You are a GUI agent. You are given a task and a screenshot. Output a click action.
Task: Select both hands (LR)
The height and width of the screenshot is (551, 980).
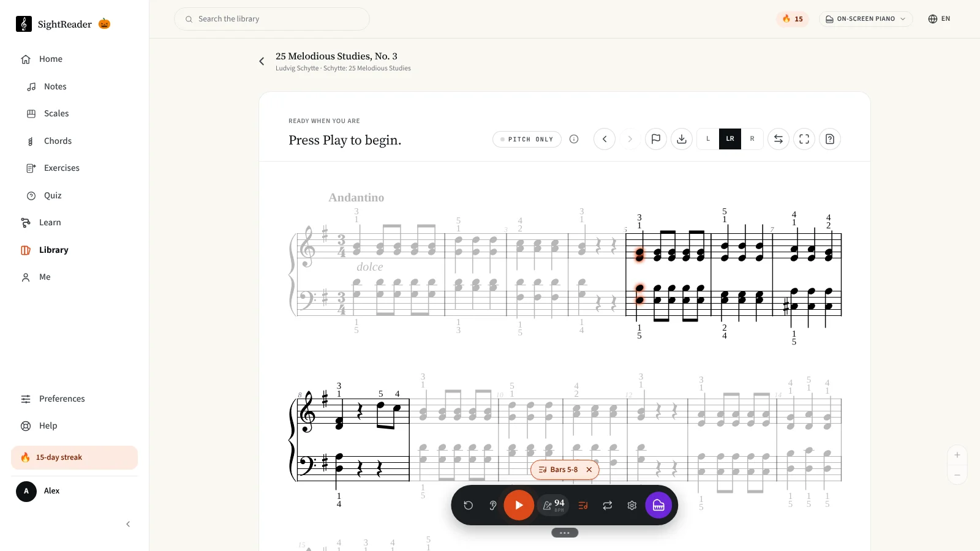click(x=730, y=139)
